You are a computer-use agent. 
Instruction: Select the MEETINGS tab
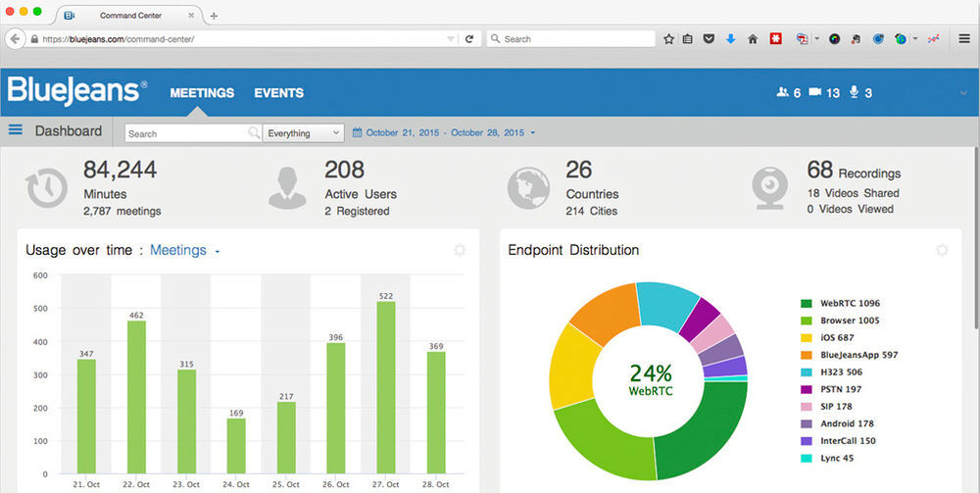click(202, 93)
